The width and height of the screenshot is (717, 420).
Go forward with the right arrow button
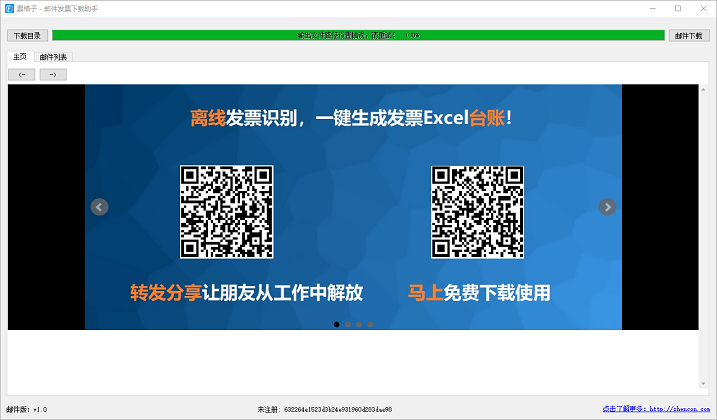point(53,75)
